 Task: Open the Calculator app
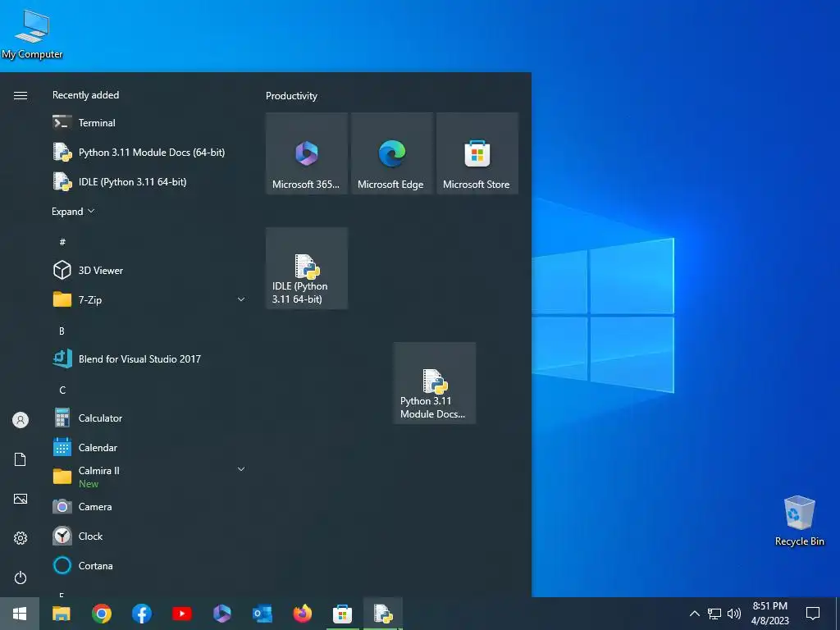pyautogui.click(x=150, y=418)
